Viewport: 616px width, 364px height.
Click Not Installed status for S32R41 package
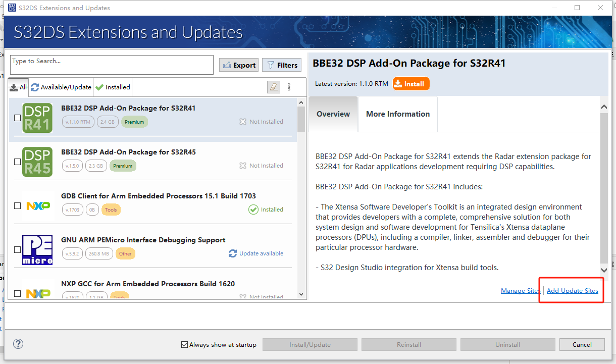point(261,122)
